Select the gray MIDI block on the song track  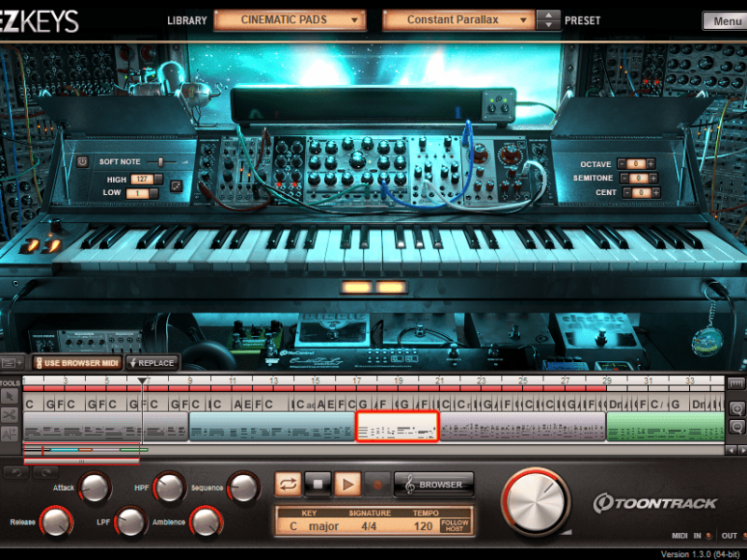click(x=106, y=427)
